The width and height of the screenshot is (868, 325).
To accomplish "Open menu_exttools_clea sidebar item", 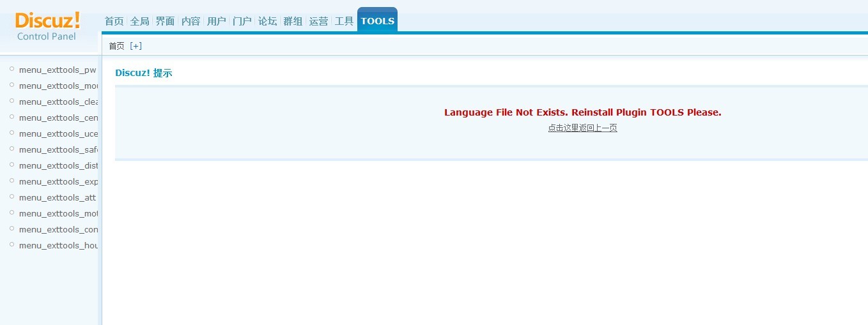I will pos(58,102).
